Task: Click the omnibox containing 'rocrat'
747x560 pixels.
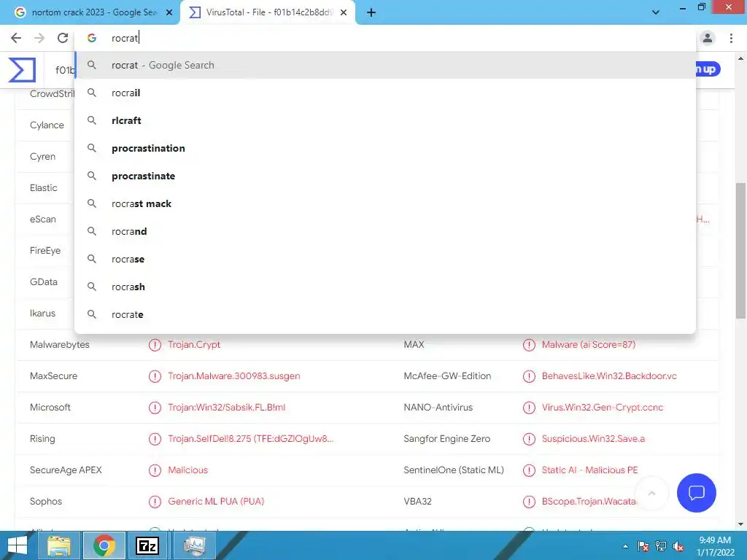Action: tap(386, 38)
